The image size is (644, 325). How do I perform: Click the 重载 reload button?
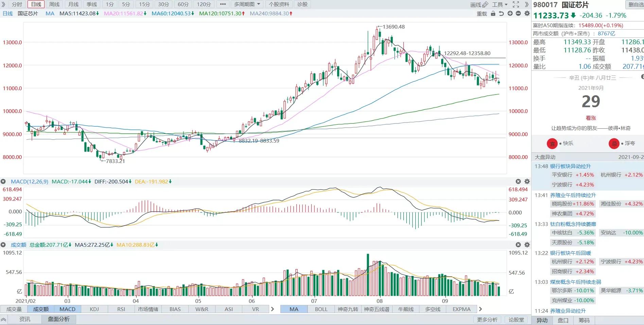point(482,14)
